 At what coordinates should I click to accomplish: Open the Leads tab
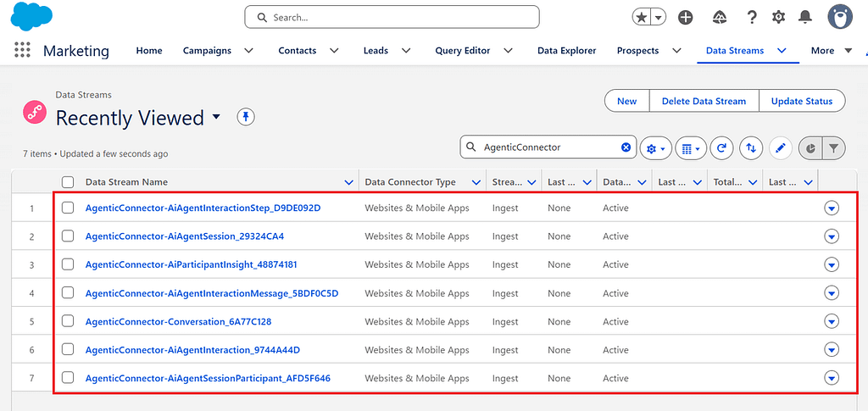tap(376, 50)
